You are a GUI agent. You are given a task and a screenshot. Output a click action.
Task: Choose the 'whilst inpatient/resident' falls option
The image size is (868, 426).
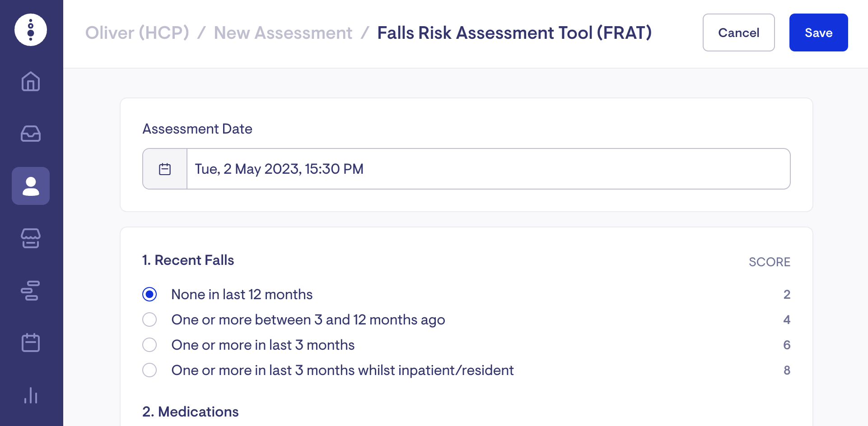[149, 370]
